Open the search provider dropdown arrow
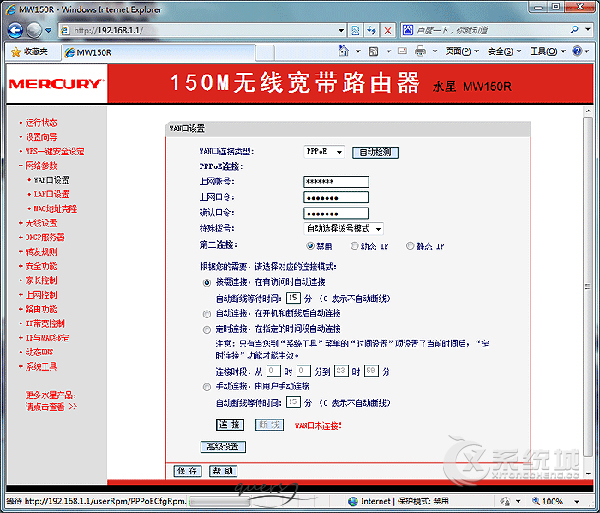The image size is (600, 513). point(588,29)
